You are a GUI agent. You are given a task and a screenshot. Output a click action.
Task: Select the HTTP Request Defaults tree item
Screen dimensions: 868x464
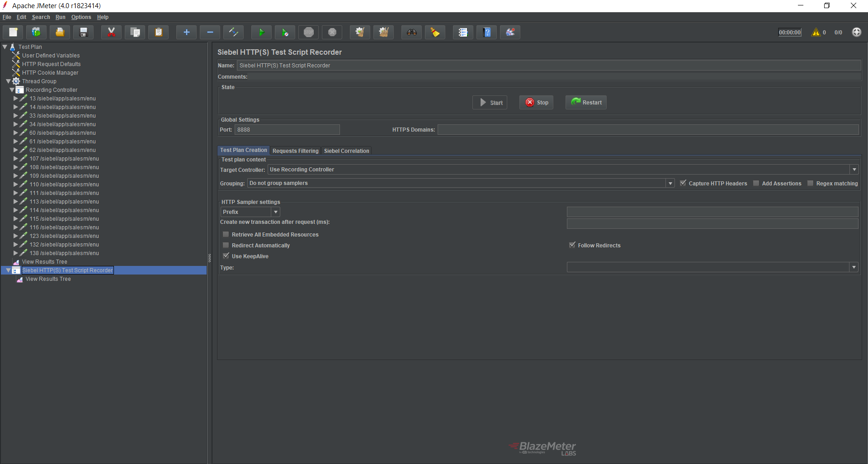pos(51,64)
